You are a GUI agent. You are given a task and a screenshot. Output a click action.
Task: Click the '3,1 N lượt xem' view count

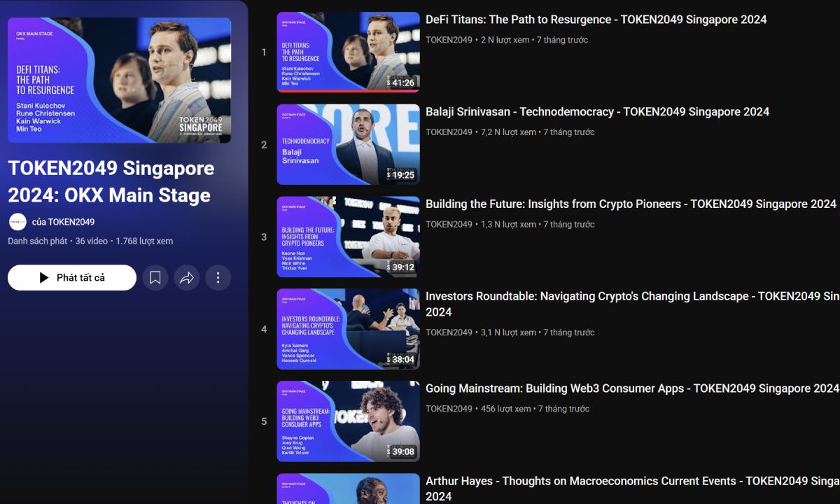click(508, 332)
